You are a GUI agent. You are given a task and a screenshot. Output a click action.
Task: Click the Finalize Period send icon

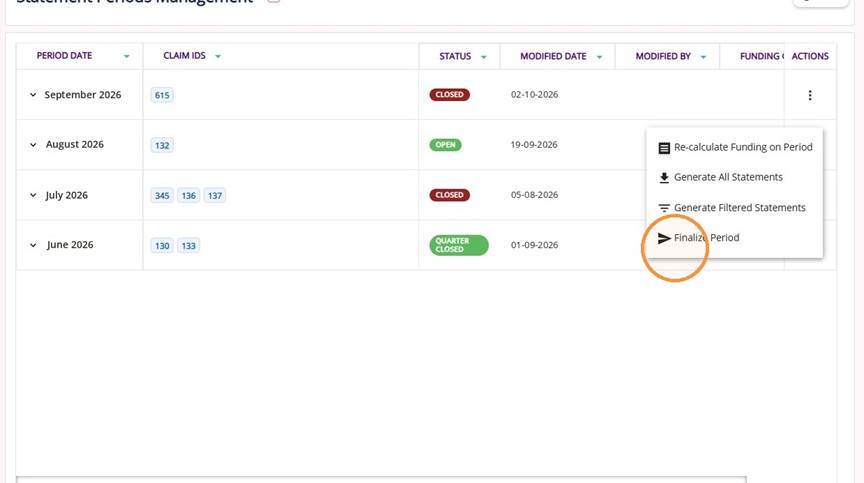(664, 238)
